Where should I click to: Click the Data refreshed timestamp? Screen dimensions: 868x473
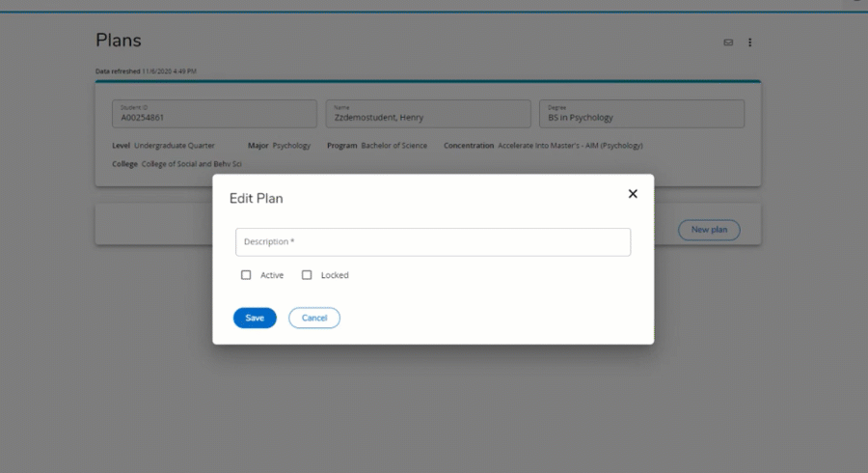click(146, 71)
